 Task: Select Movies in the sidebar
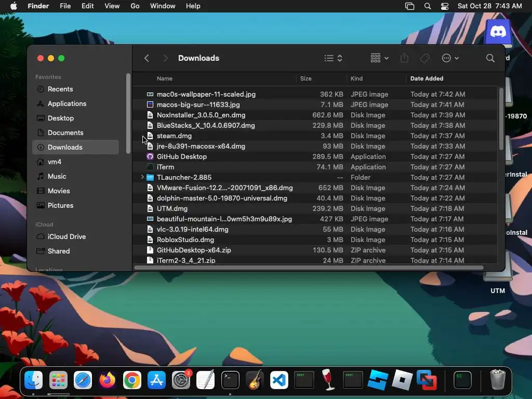(x=75, y=191)
